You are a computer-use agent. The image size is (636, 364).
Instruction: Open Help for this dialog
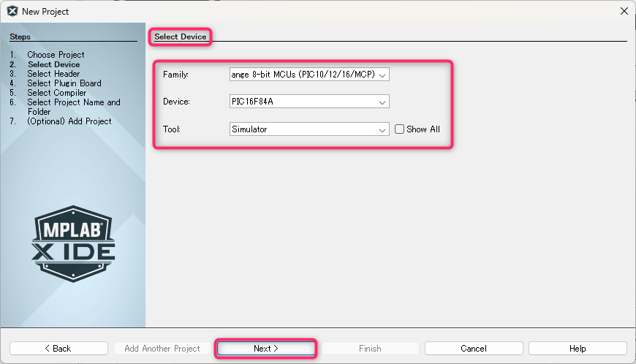(x=578, y=349)
